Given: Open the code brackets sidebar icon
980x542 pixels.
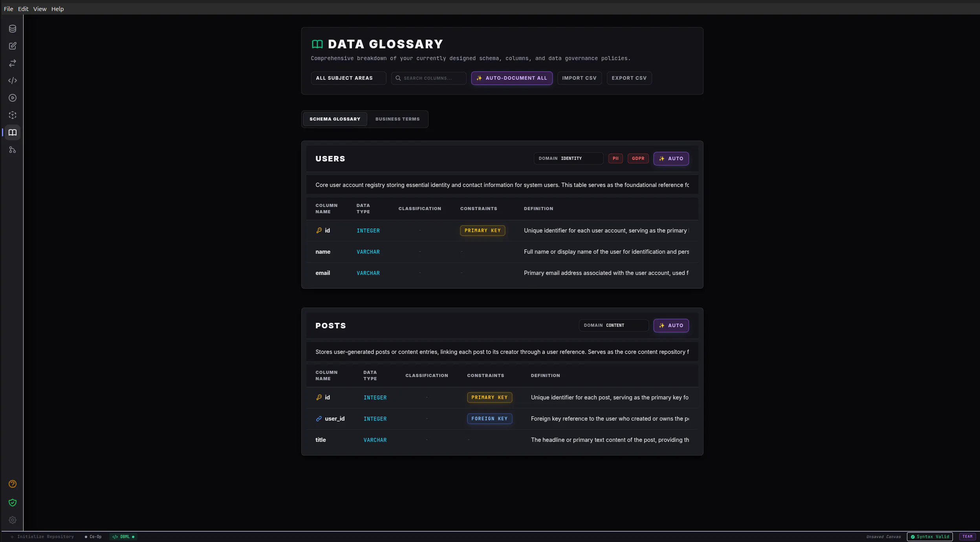Looking at the screenshot, I should tap(13, 81).
